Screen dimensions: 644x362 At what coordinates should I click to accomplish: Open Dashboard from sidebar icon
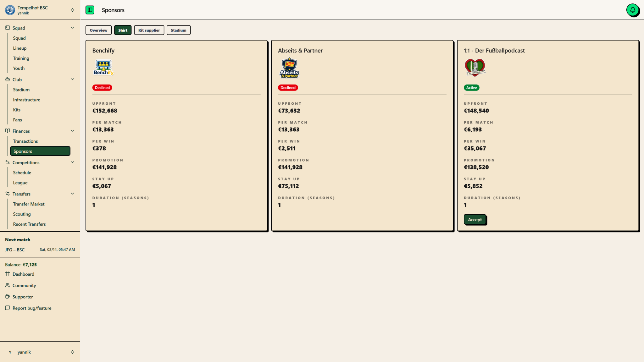point(8,274)
